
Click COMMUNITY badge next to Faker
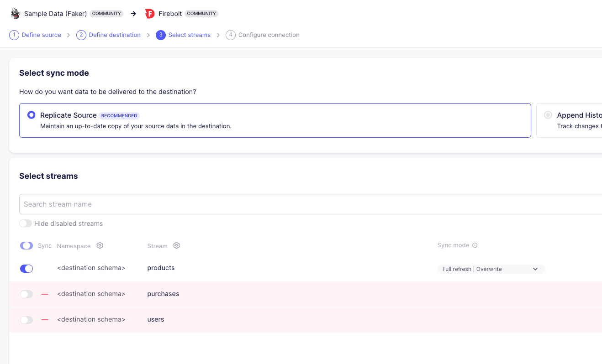[106, 14]
